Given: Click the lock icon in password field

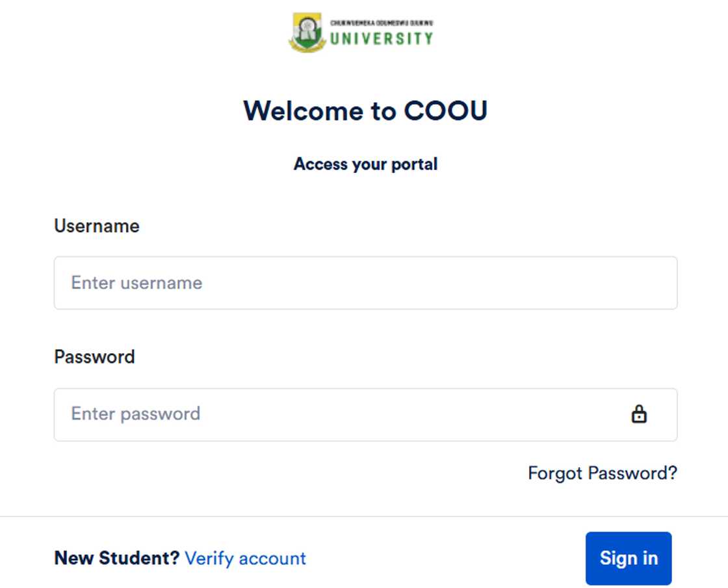Looking at the screenshot, I should [x=639, y=414].
